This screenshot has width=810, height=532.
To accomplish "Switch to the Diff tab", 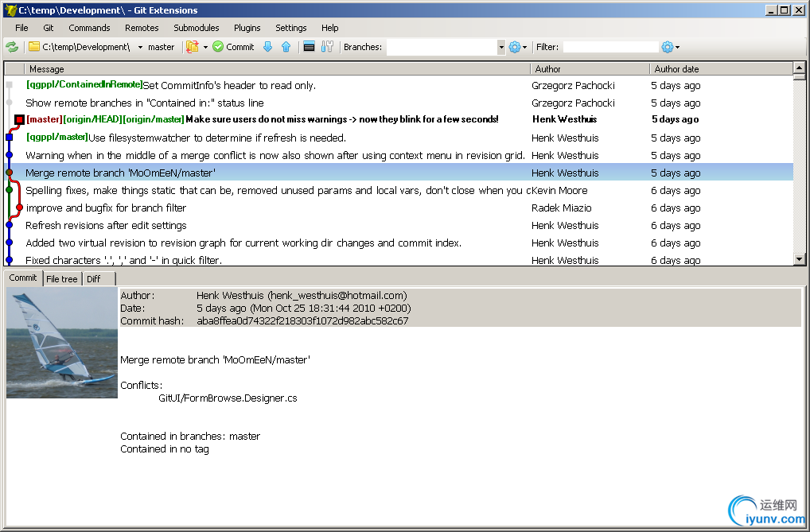I will point(94,278).
